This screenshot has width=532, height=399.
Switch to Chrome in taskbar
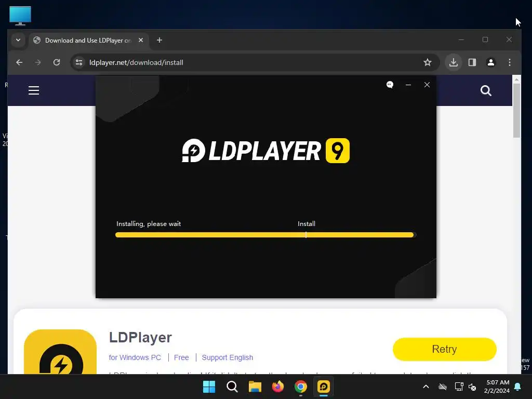(x=301, y=387)
